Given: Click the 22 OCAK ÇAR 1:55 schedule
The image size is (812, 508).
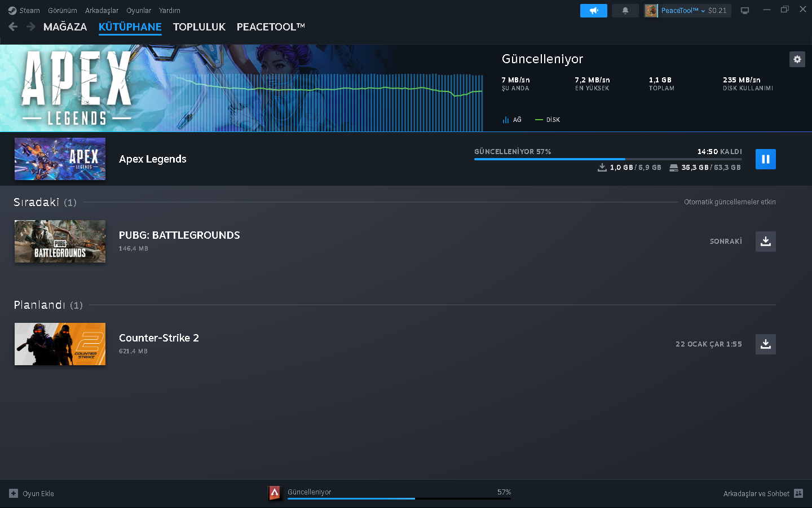Looking at the screenshot, I should point(709,344).
